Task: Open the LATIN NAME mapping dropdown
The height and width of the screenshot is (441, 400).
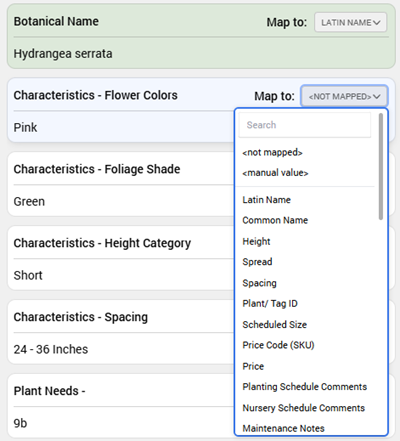Action: (350, 22)
